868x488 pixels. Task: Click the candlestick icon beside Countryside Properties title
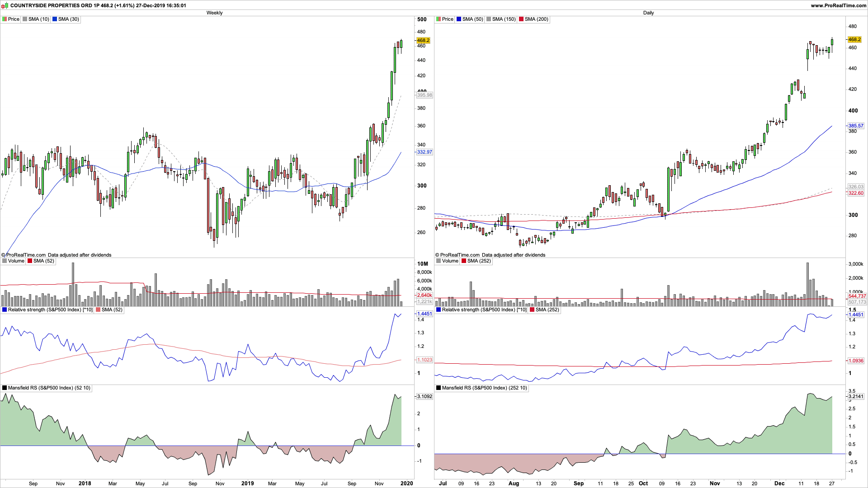(x=5, y=5)
